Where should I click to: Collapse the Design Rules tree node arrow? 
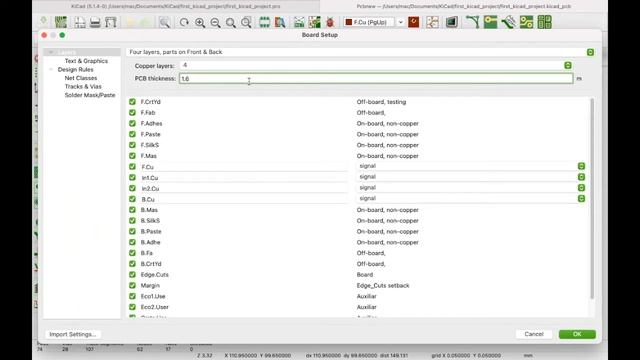tap(51, 69)
